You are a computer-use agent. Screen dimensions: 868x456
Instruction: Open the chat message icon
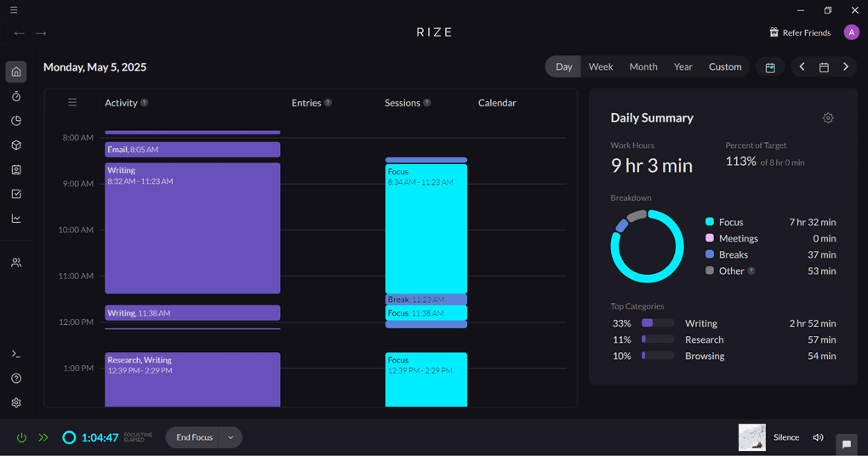[847, 444]
